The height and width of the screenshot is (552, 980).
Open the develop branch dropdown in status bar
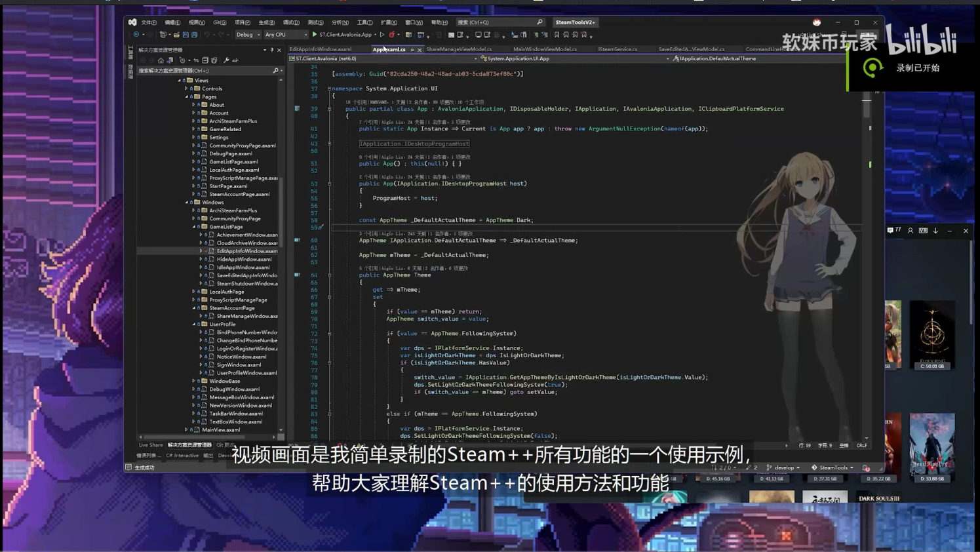[x=785, y=467]
